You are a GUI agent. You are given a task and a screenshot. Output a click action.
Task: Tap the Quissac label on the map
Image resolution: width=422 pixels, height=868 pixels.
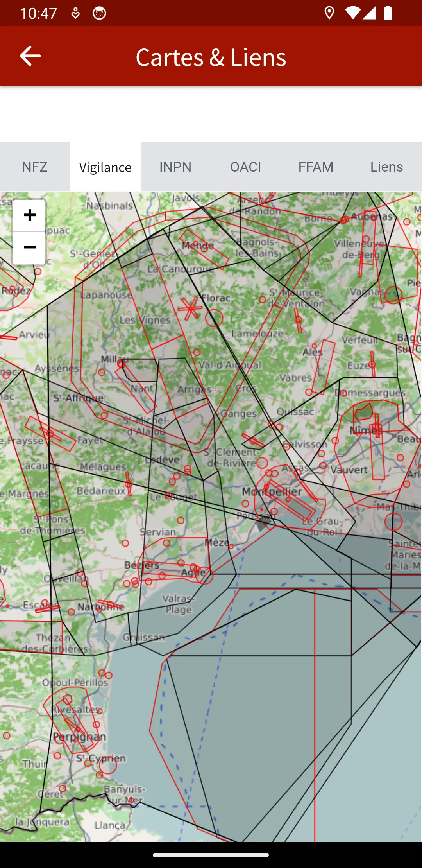[295, 411]
